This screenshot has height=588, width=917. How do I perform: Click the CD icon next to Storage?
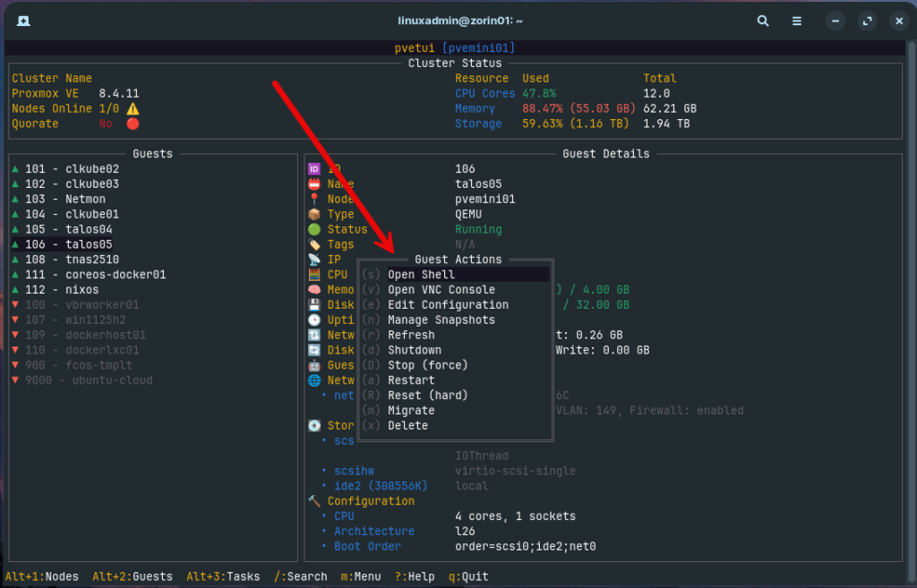coord(314,425)
